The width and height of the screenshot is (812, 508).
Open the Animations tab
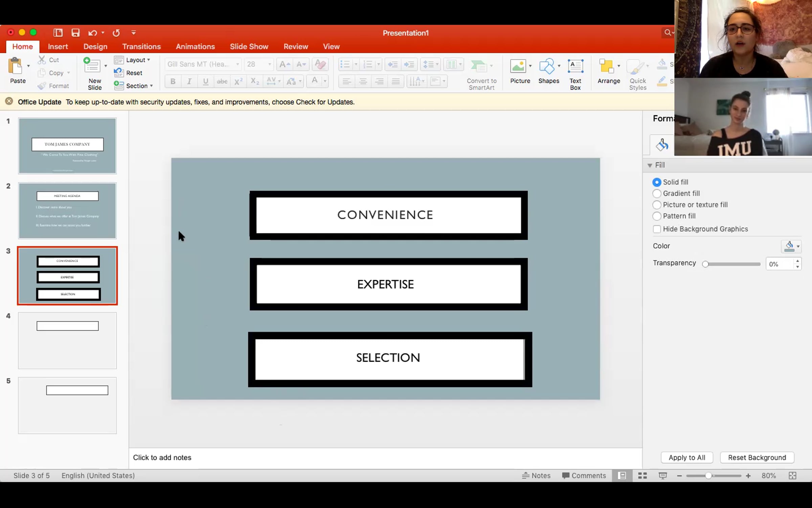[x=195, y=46]
